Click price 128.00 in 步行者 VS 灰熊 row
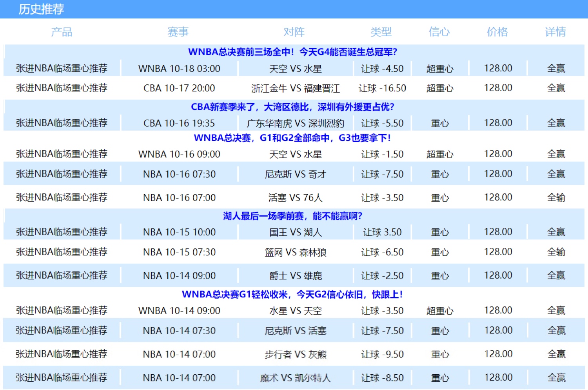588x390 pixels. [498, 354]
